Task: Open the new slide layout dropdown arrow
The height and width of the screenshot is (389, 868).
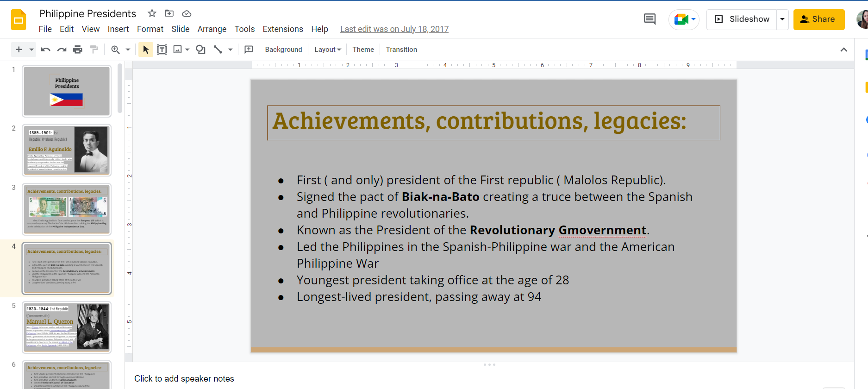Action: [x=31, y=50]
